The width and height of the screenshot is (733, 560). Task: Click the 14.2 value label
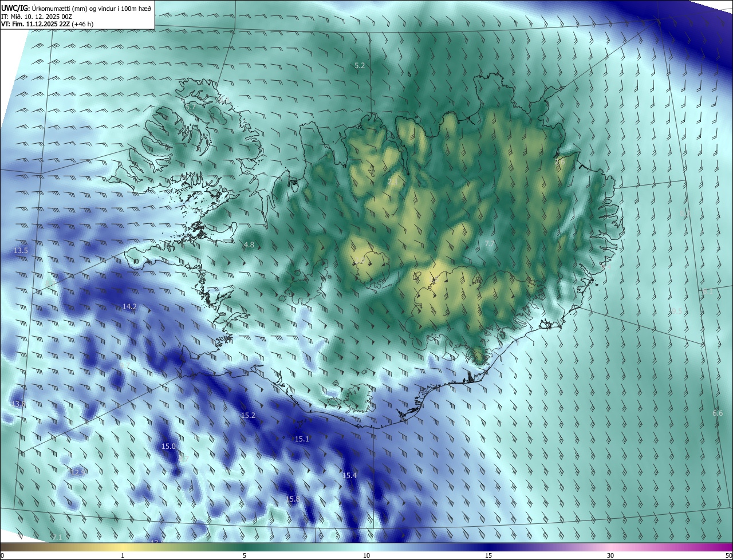coord(129,306)
